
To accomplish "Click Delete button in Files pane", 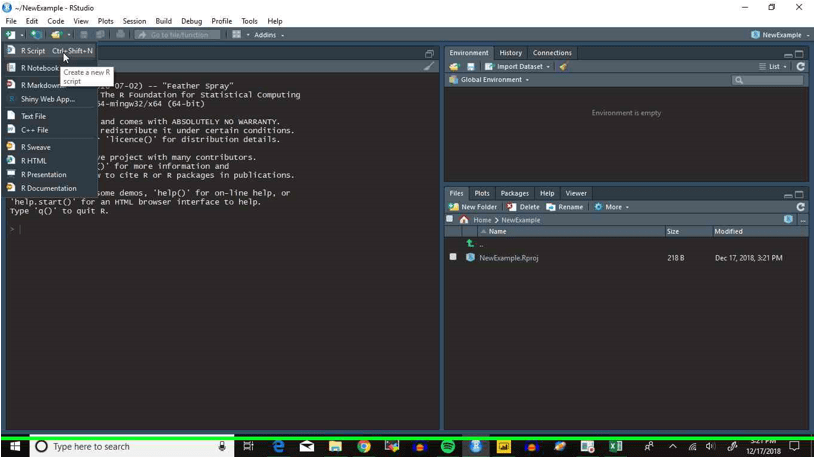I will point(524,207).
